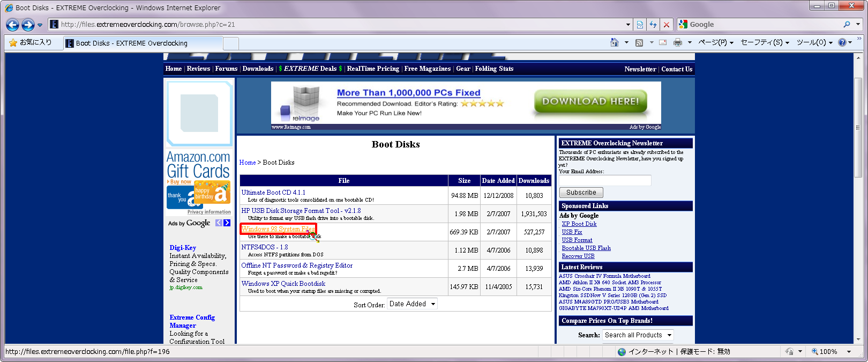Open the Ultimate Boot CD 4.1.1 download link
The image size is (868, 362).
tap(273, 193)
